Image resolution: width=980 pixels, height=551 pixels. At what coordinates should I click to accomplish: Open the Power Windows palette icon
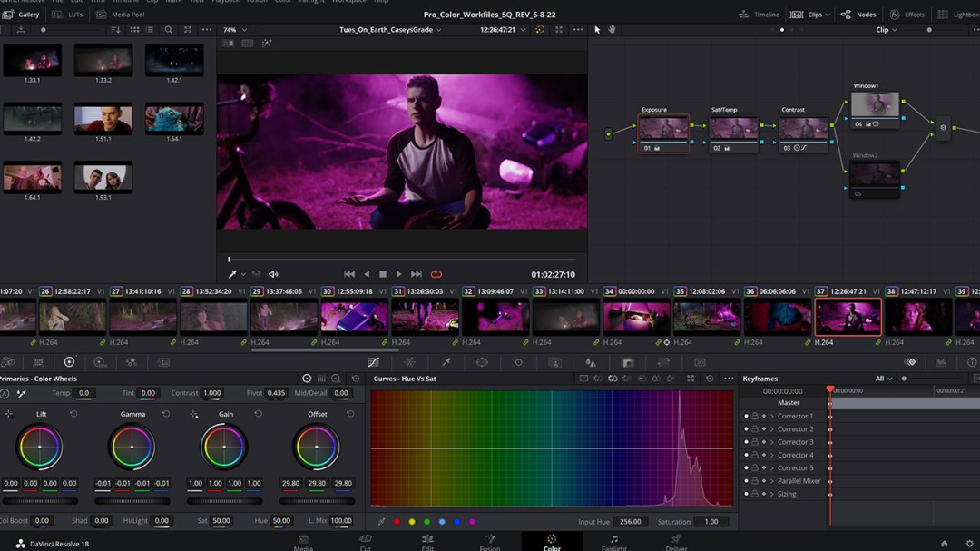(482, 362)
